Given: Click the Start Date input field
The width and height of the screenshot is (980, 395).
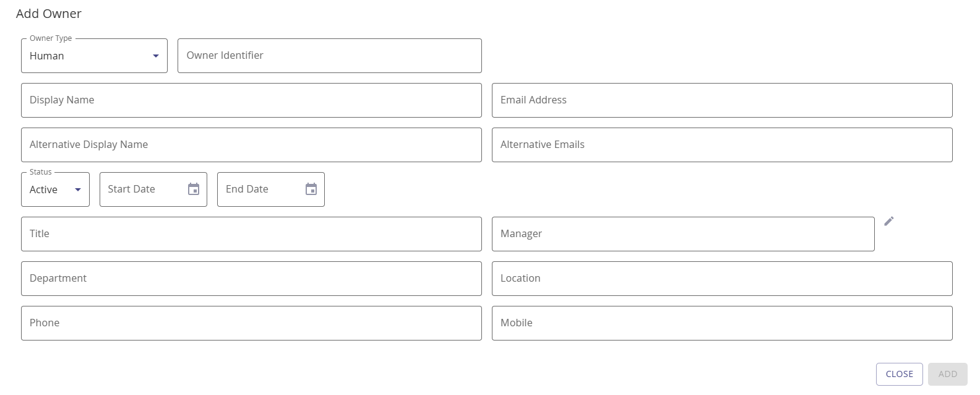Looking at the screenshot, I should pyautogui.click(x=142, y=189).
